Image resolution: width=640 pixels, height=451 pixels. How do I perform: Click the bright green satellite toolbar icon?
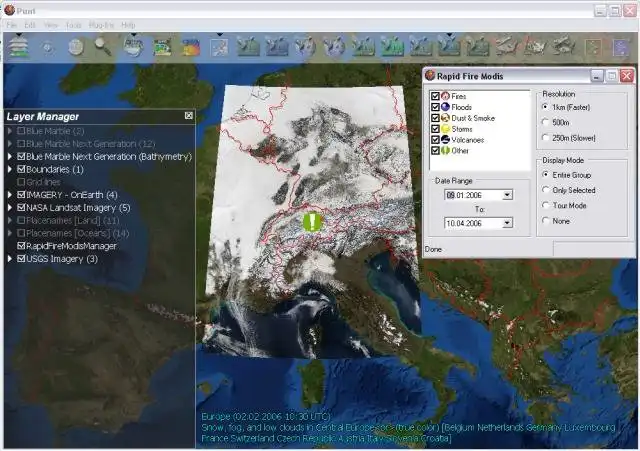point(392,47)
